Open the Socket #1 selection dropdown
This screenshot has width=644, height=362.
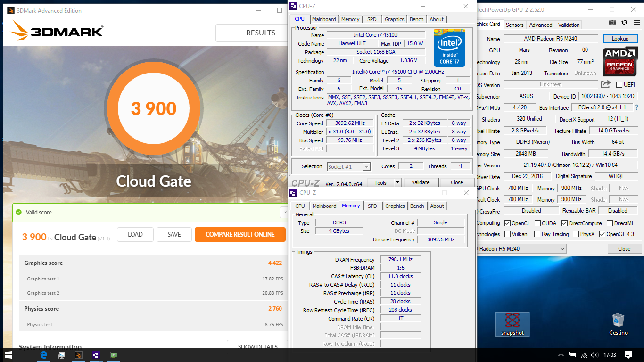348,166
